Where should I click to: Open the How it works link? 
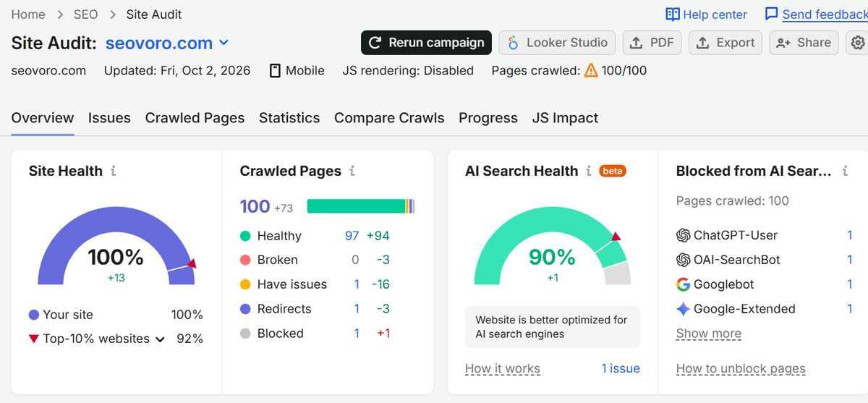click(x=502, y=368)
